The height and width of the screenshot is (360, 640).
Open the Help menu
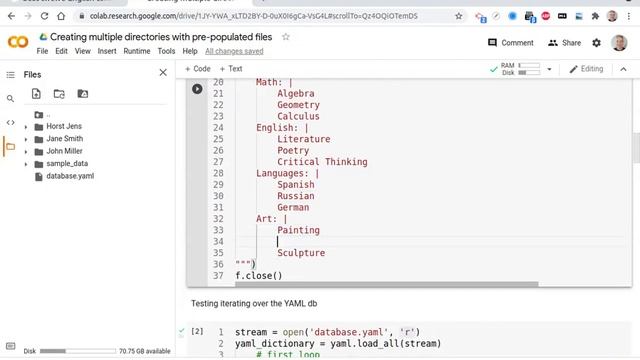pyautogui.click(x=190, y=51)
